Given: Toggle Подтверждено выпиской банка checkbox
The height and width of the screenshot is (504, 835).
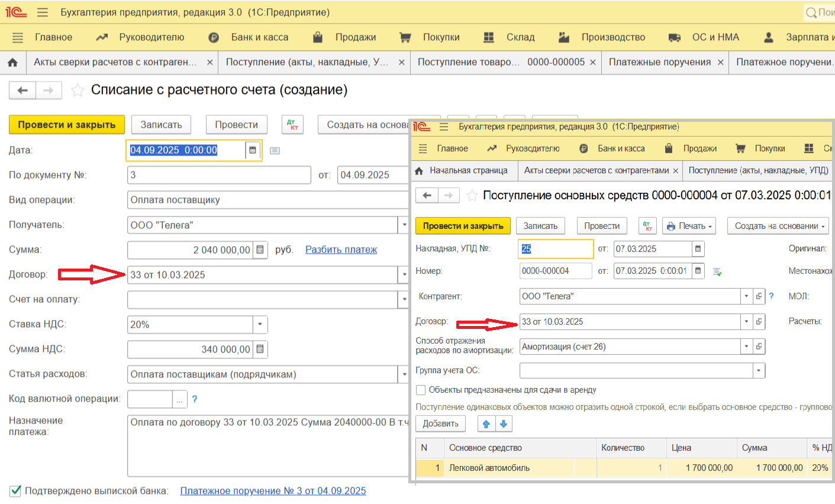Looking at the screenshot, I should [x=15, y=491].
